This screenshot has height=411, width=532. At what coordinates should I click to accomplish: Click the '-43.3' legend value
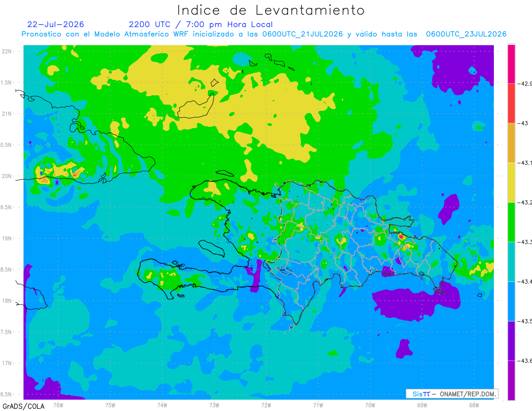(525, 242)
